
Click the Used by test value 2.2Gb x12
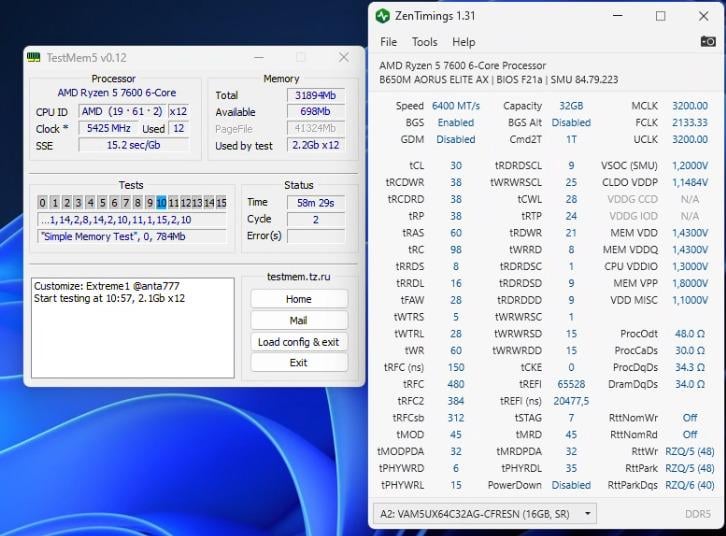(316, 145)
